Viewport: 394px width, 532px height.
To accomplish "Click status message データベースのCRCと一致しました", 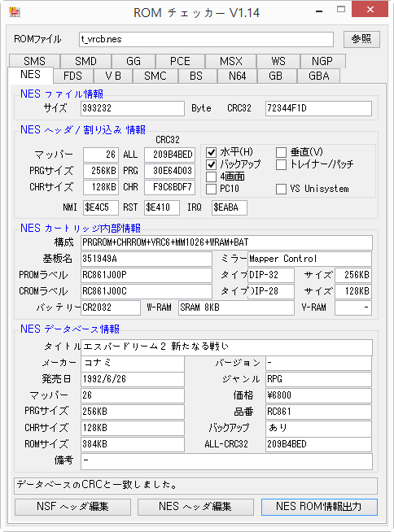I will tap(195, 486).
